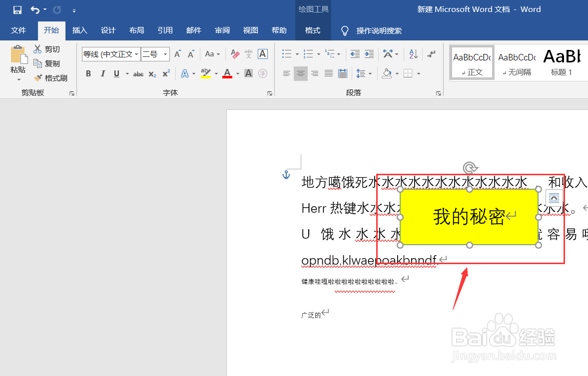The width and height of the screenshot is (588, 376).
Task: Switch to the 插入 ribbon tab
Action: [79, 30]
